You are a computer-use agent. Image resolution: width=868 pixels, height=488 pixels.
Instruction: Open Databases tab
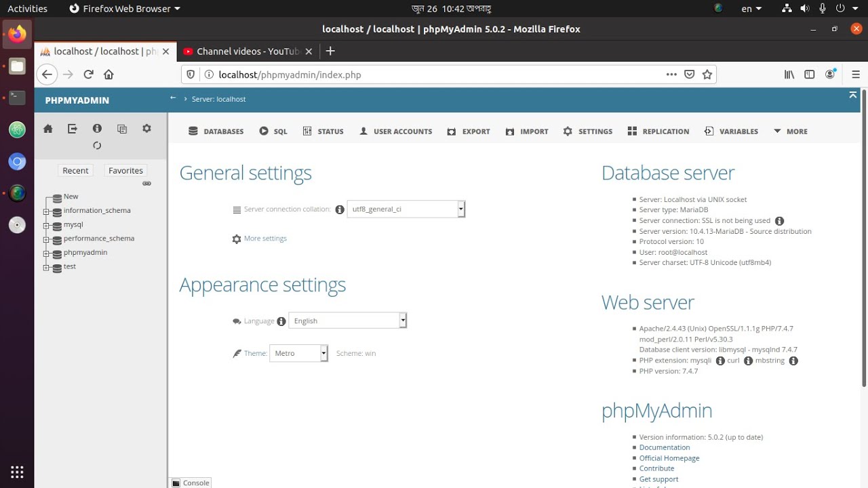216,131
